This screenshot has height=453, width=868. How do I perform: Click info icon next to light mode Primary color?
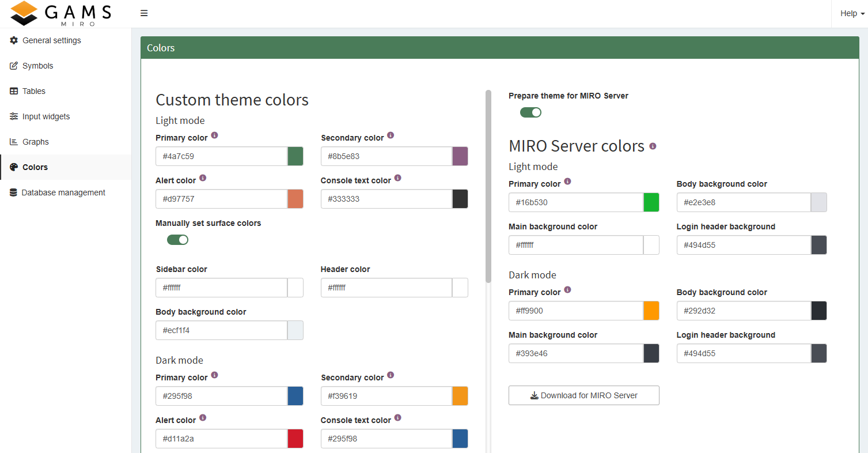tap(214, 135)
